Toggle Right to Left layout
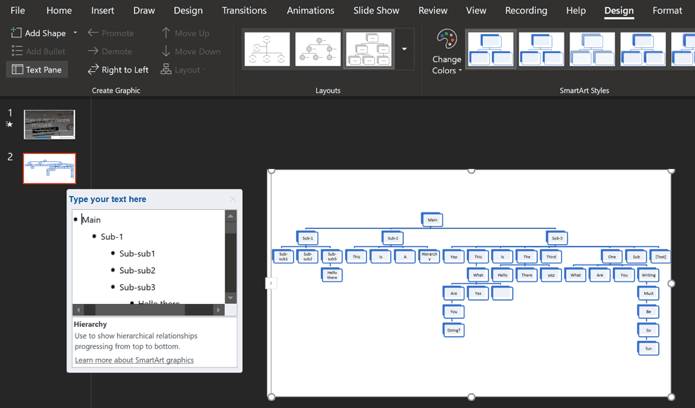Screen dimensions: 695x408 point(118,70)
